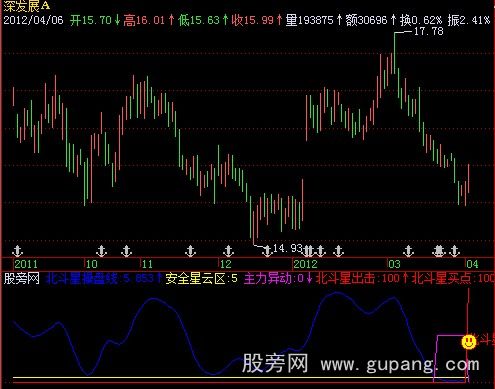The height and width of the screenshot is (389, 495).
Task: Click the date 2012/04/06
Action: pyautogui.click(x=33, y=20)
